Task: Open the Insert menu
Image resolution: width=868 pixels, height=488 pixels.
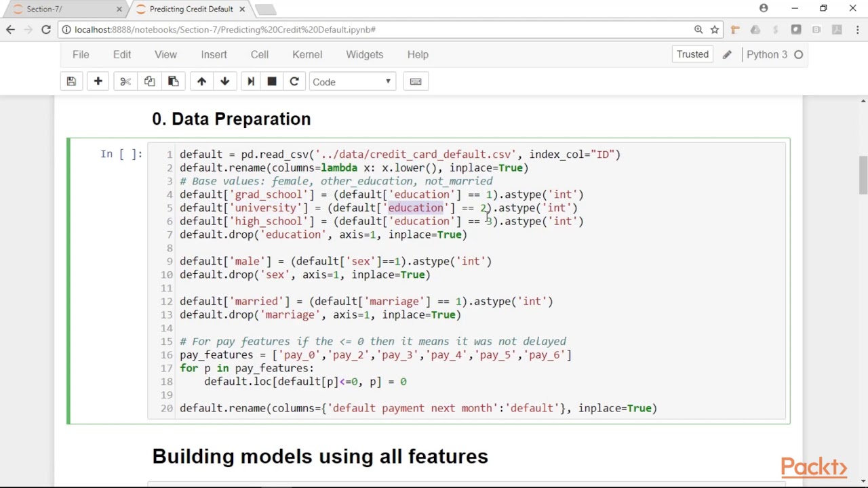Action: click(214, 55)
